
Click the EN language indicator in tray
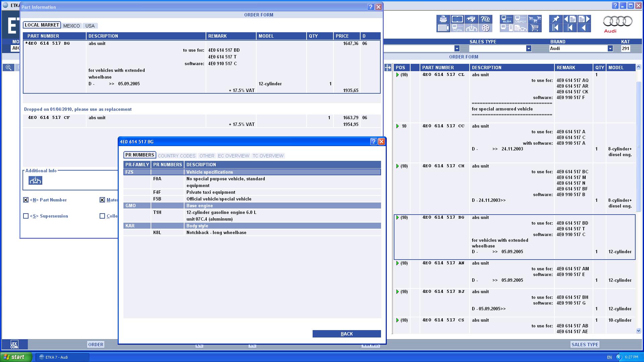(x=609, y=357)
